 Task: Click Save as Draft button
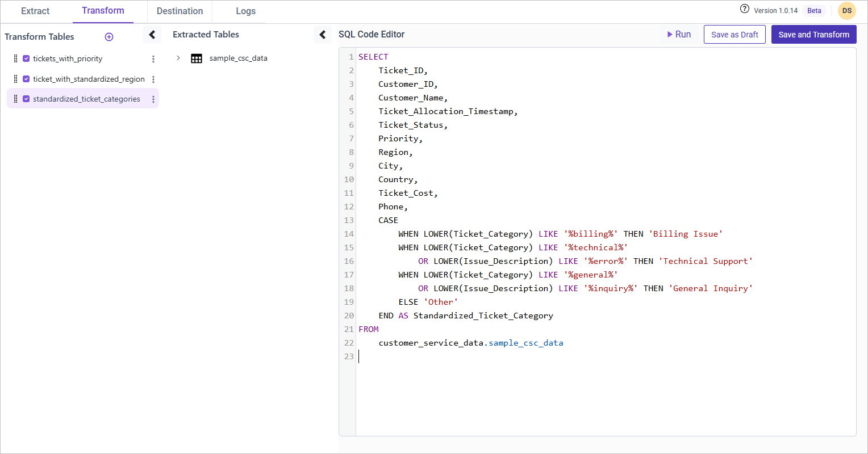pos(735,35)
